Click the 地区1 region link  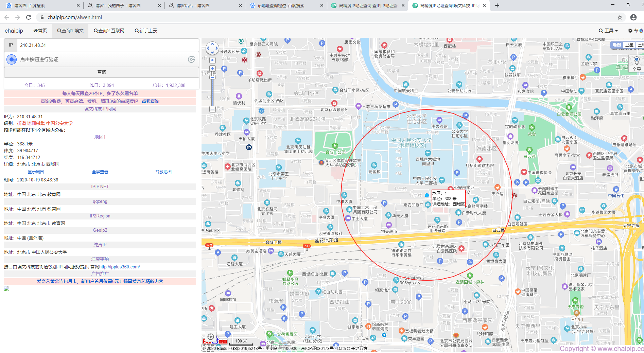coord(100,137)
